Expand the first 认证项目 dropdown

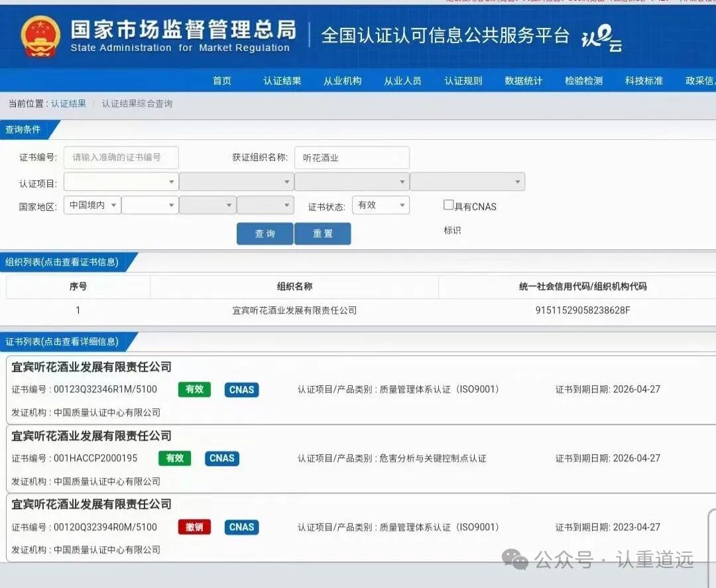[x=120, y=181]
